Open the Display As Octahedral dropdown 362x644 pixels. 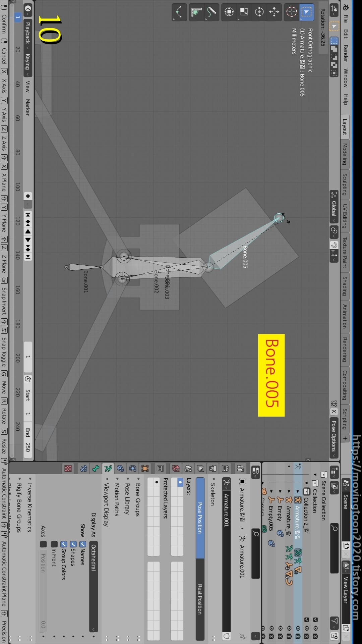click(94, 586)
